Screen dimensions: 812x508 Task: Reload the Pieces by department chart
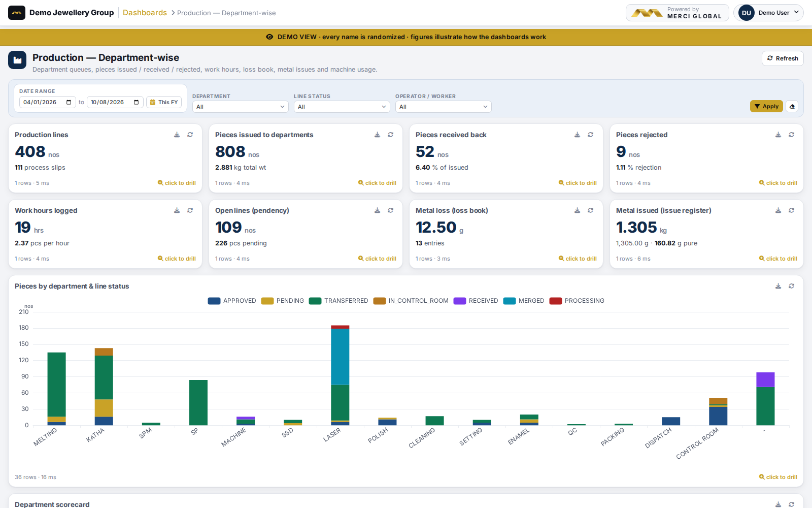coord(791,286)
